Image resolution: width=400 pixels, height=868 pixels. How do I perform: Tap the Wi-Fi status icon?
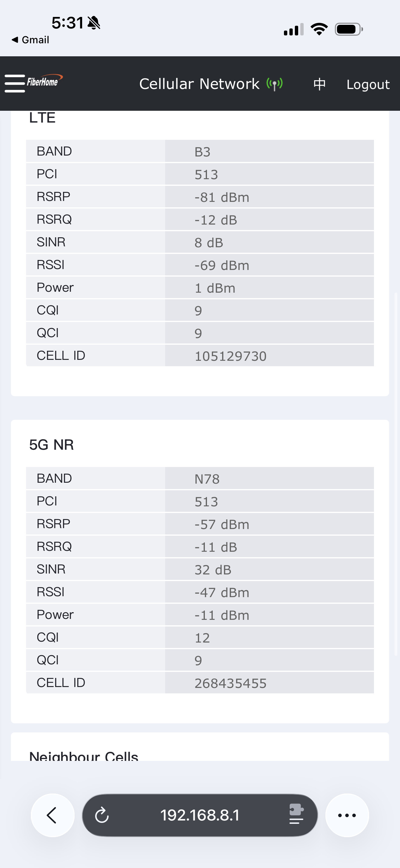coord(319,29)
